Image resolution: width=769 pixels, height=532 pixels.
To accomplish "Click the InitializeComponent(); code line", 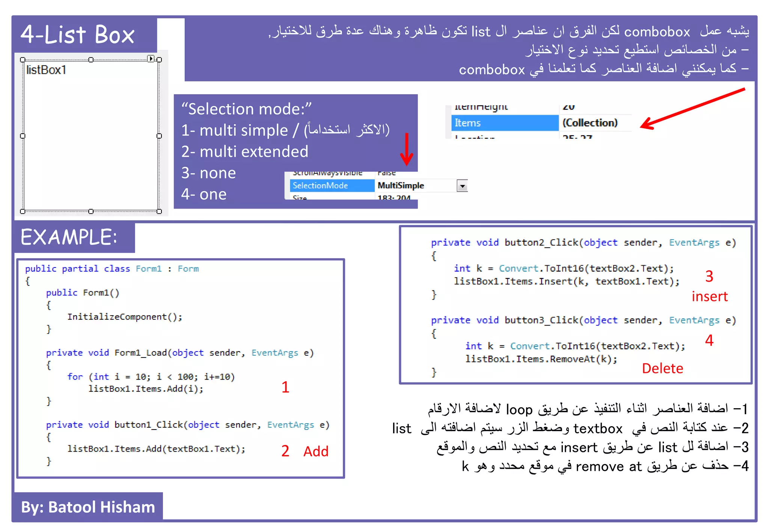I will (x=125, y=317).
